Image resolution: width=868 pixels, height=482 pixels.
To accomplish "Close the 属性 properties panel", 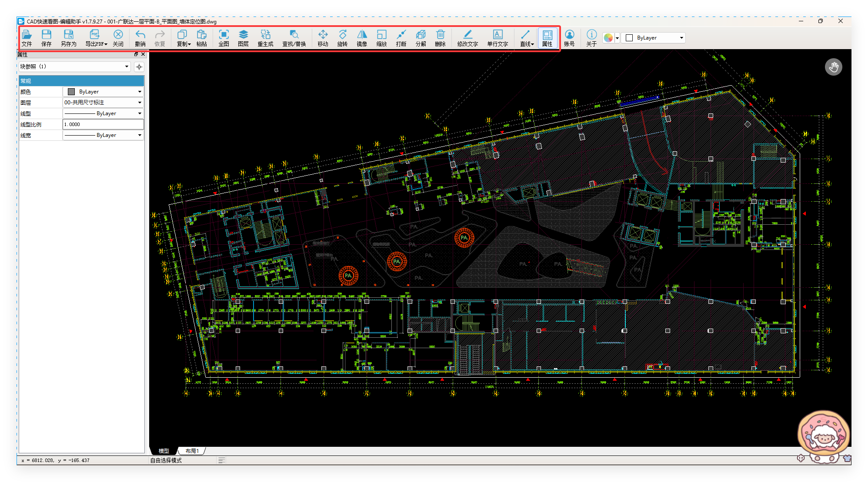I will tap(143, 54).
